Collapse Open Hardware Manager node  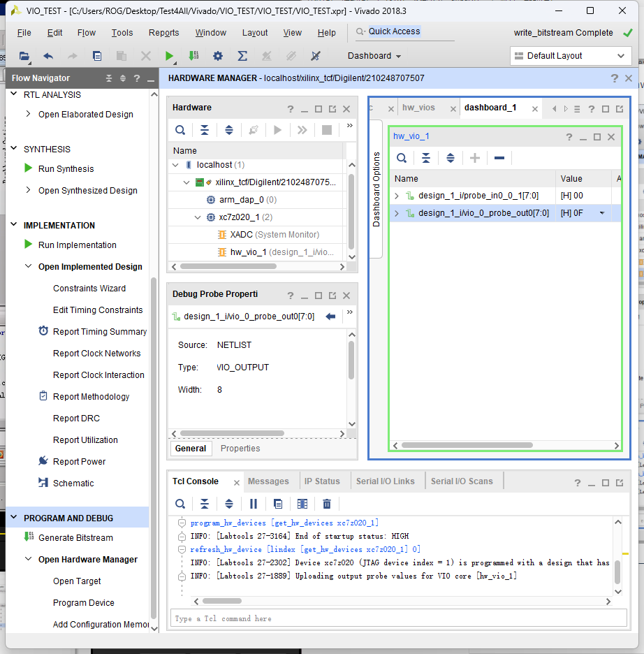coord(28,559)
